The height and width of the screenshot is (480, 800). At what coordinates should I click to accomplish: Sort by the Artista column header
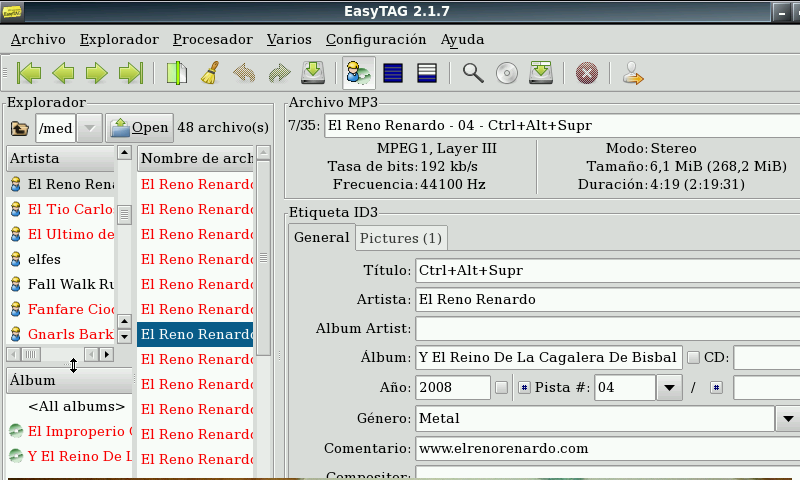click(x=61, y=158)
